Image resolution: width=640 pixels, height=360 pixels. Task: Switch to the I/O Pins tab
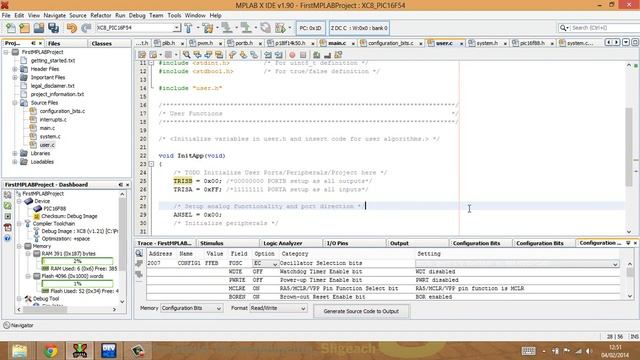(x=338, y=243)
